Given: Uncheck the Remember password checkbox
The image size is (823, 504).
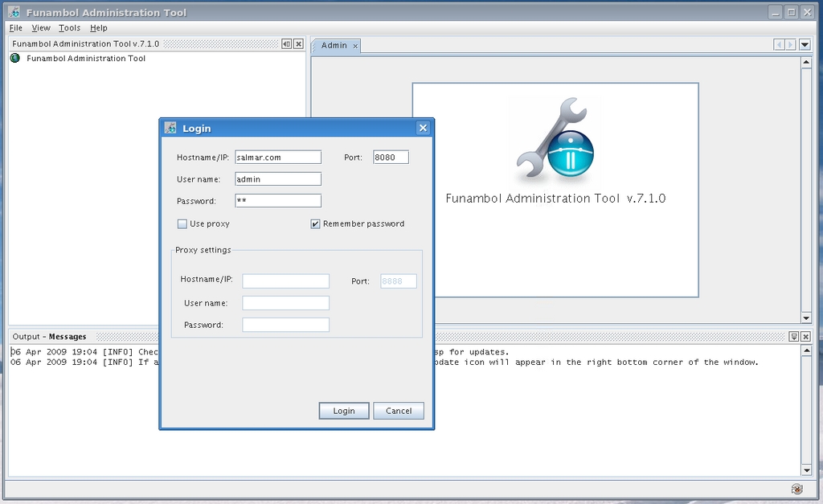Looking at the screenshot, I should pyautogui.click(x=316, y=223).
